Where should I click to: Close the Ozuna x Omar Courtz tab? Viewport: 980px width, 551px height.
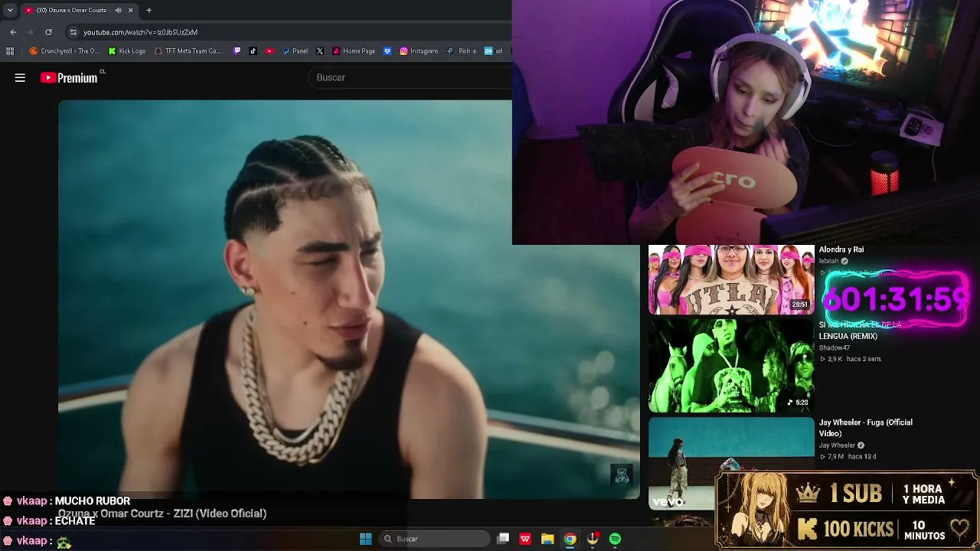(x=130, y=10)
